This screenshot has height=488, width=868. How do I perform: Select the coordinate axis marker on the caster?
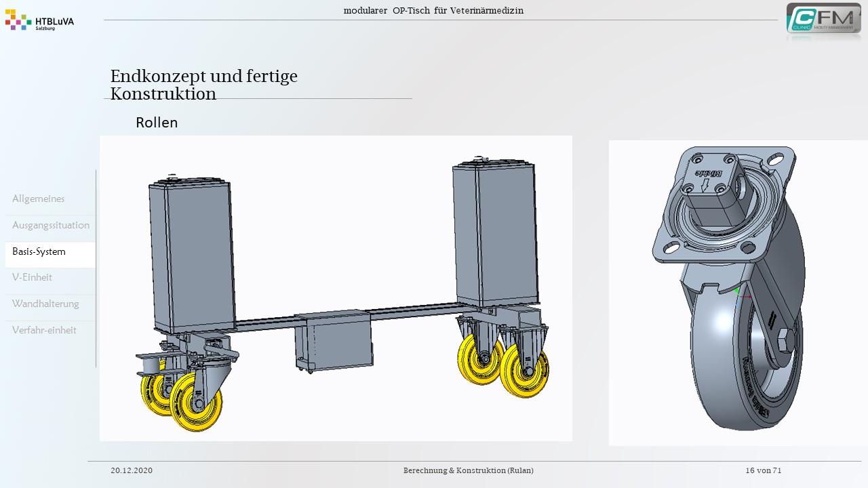[x=741, y=296]
